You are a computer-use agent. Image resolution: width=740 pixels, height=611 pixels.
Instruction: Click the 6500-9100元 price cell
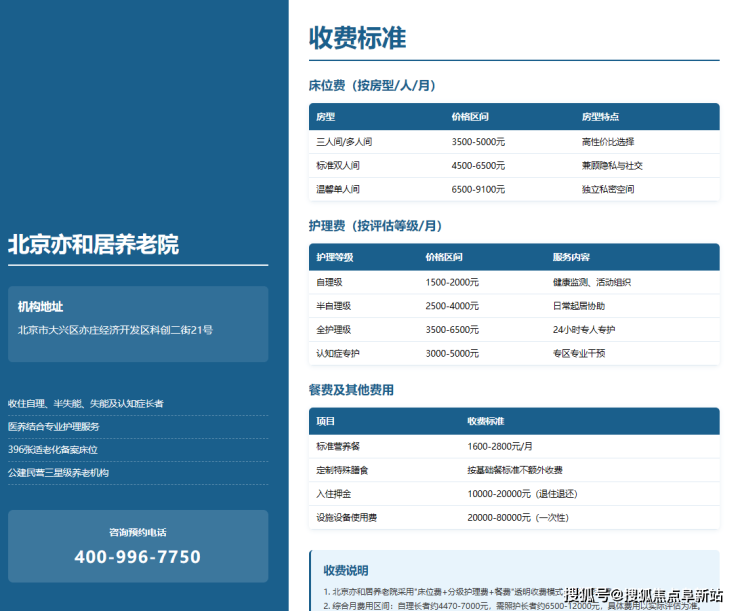click(x=478, y=189)
